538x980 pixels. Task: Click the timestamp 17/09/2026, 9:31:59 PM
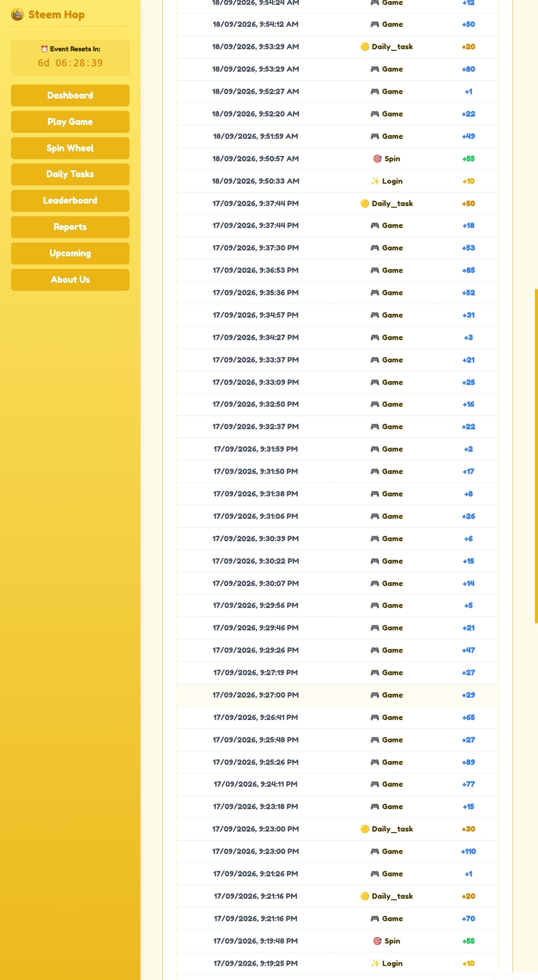256,449
